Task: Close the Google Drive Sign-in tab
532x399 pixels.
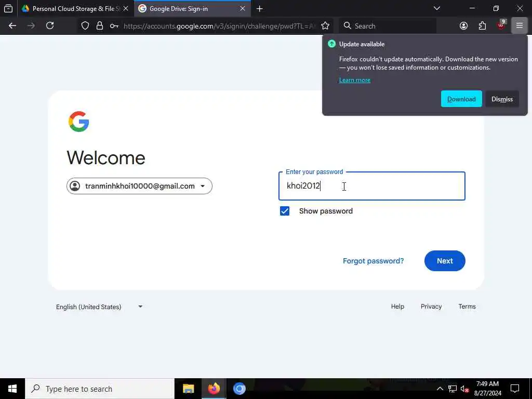Action: tap(243, 8)
